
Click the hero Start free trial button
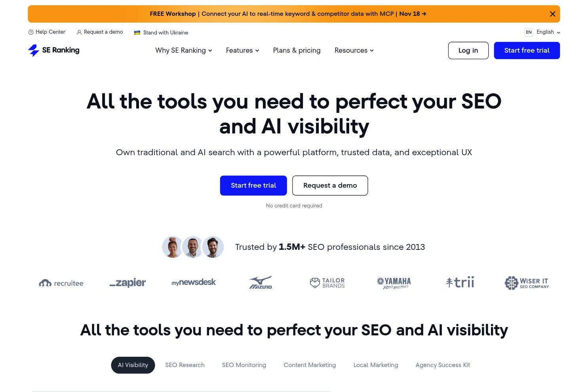(x=253, y=185)
